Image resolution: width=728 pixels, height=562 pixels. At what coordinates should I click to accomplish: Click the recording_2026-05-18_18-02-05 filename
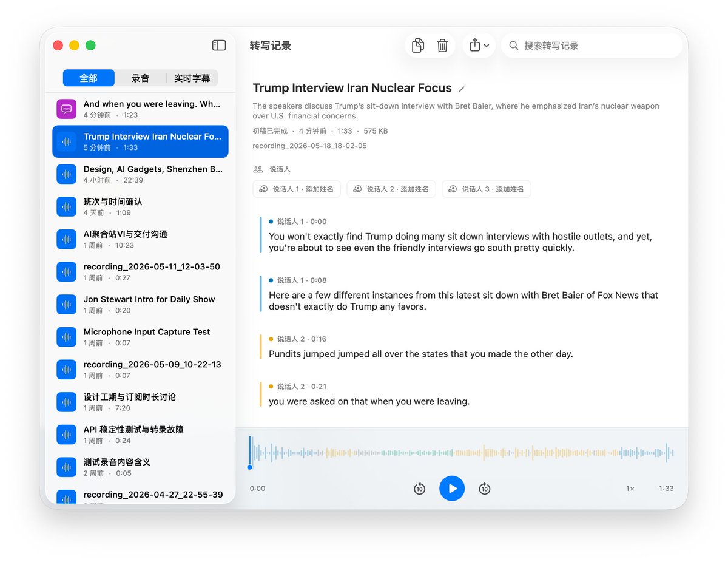(x=310, y=146)
